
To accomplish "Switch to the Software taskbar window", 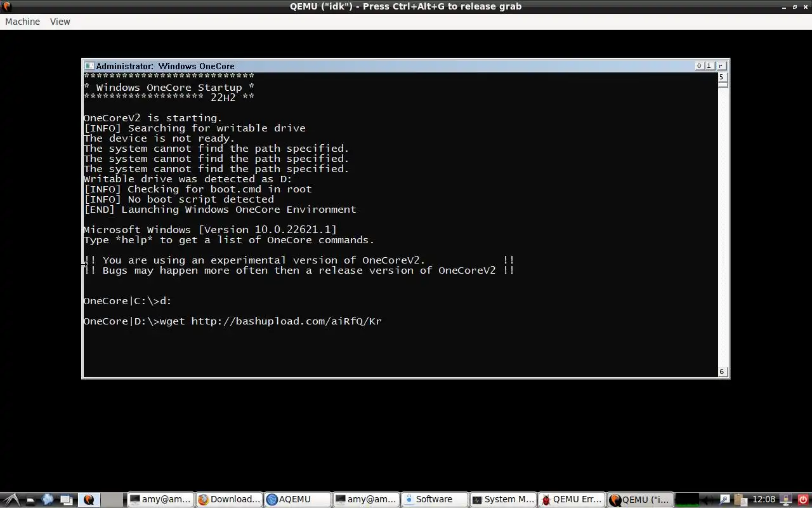I will point(435,500).
